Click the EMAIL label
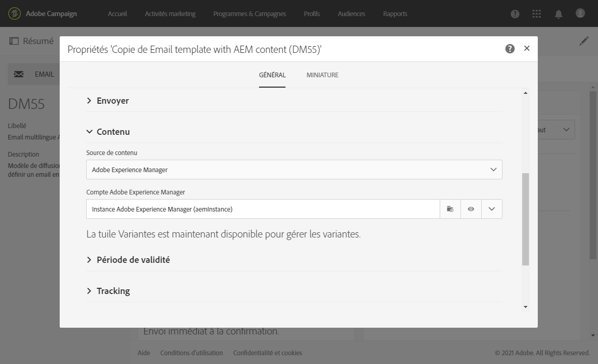 44,74
